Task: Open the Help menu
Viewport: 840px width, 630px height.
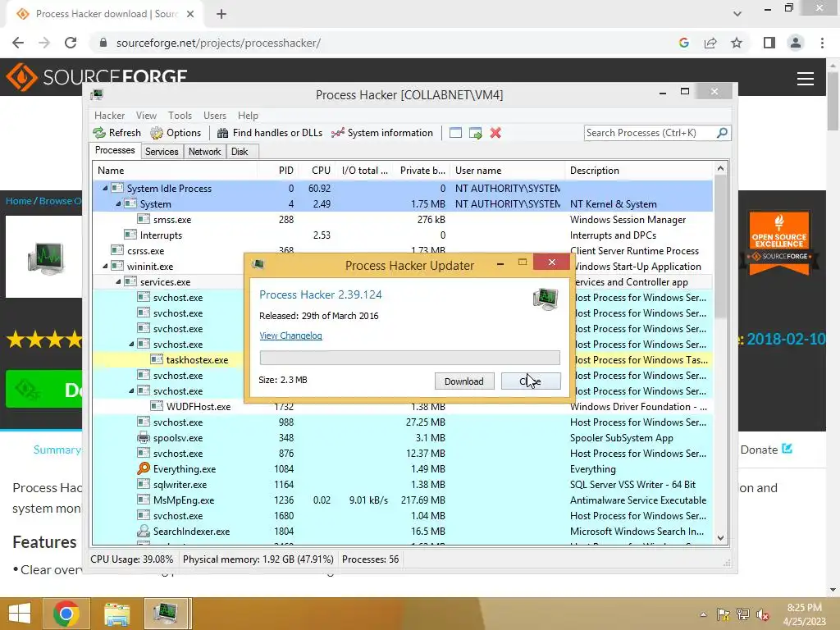Action: [x=248, y=115]
